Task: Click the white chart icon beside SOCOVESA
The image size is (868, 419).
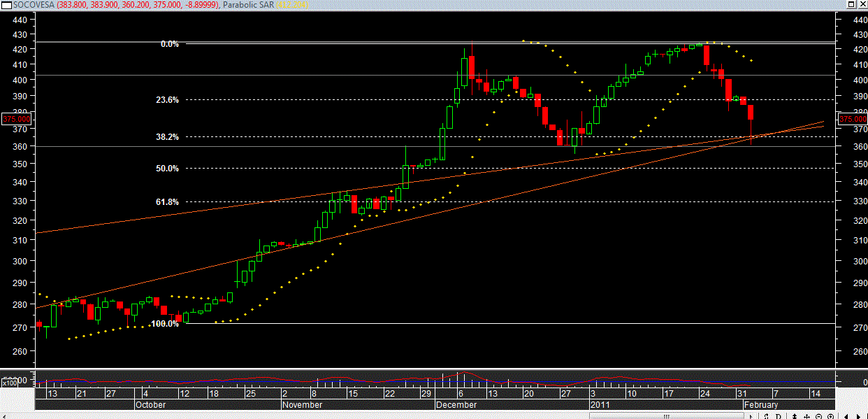Action: click(6, 6)
